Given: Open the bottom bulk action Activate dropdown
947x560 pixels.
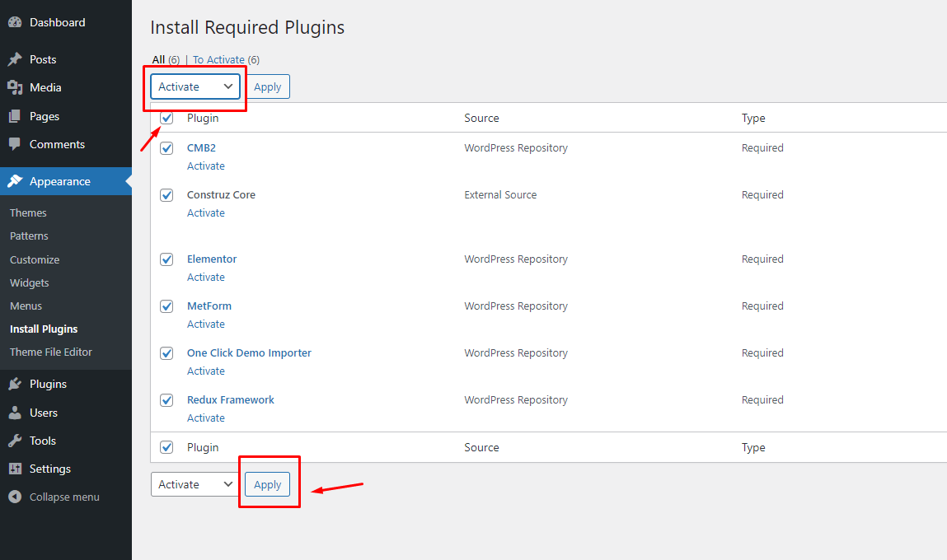Looking at the screenshot, I should pyautogui.click(x=195, y=484).
